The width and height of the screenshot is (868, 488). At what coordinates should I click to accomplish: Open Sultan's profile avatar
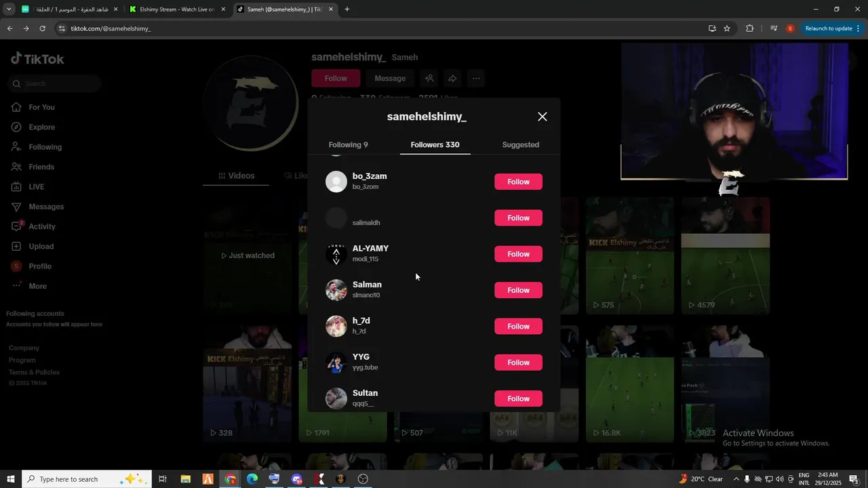(x=336, y=399)
